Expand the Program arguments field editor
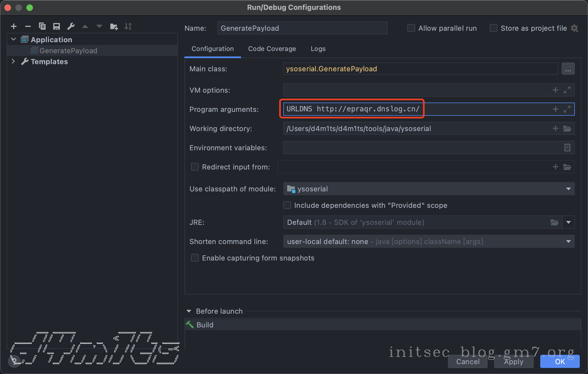This screenshot has width=588, height=374. (x=567, y=109)
